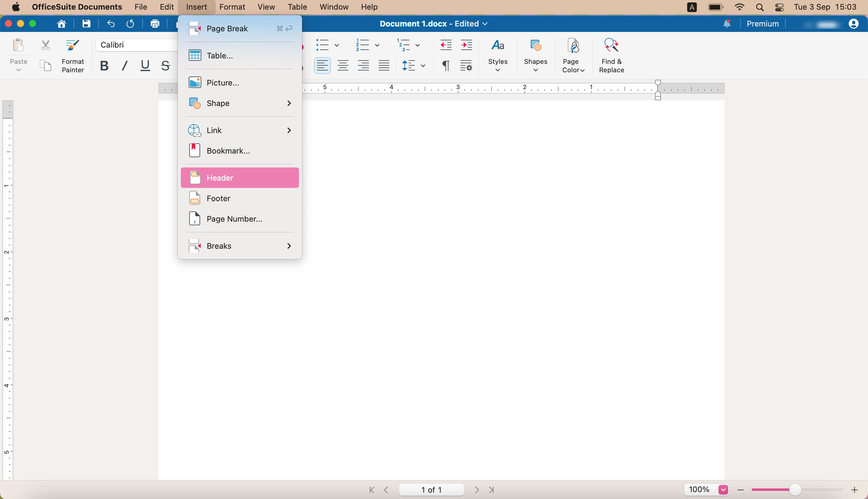Click the Print icon in toolbar
This screenshot has height=499, width=868.
click(155, 24)
